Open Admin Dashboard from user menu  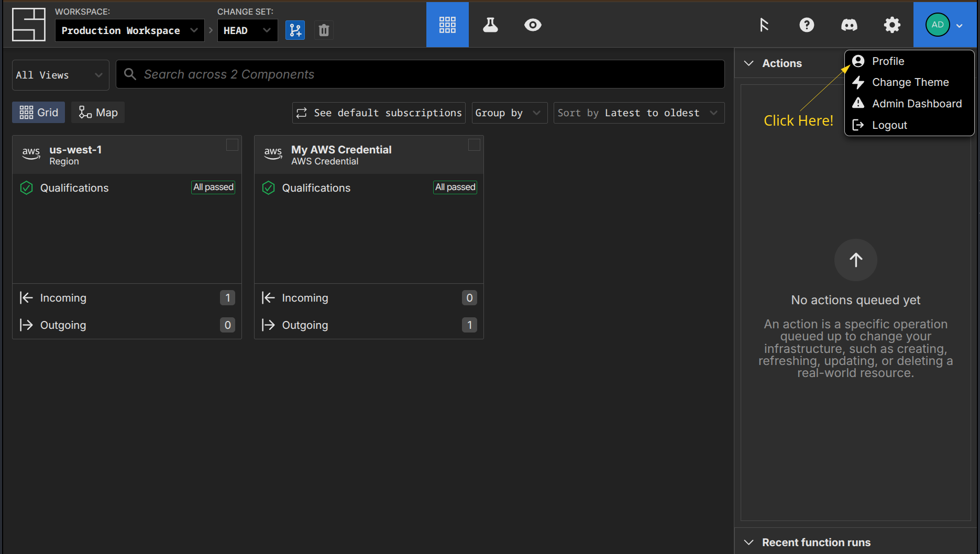coord(916,104)
